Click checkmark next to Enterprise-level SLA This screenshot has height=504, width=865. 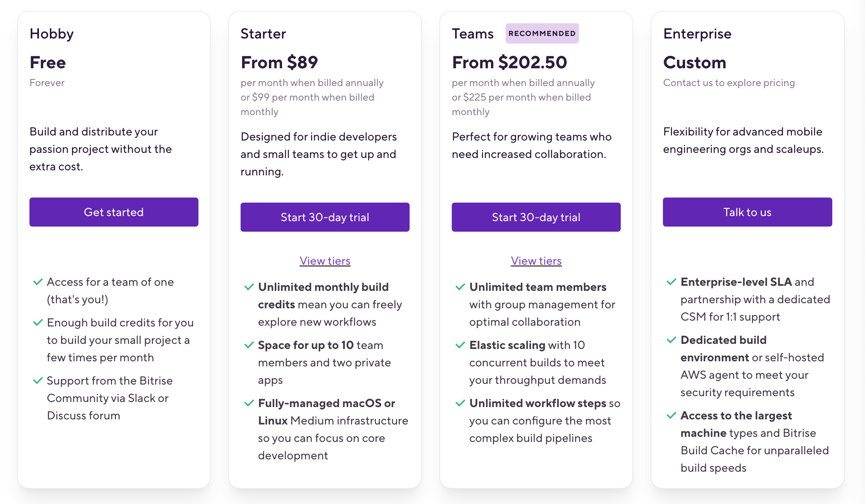pyautogui.click(x=671, y=282)
